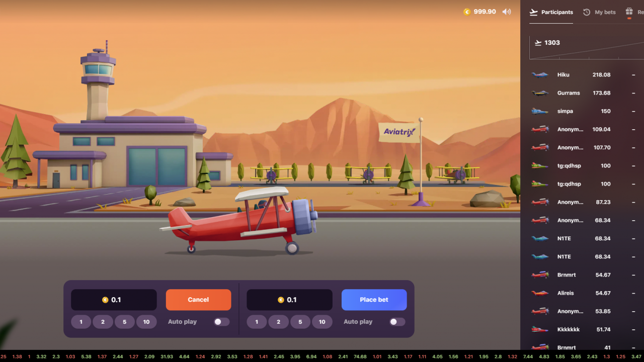Click the 74.68 multiplier in history bar
The height and width of the screenshot is (362, 644).
click(x=361, y=356)
